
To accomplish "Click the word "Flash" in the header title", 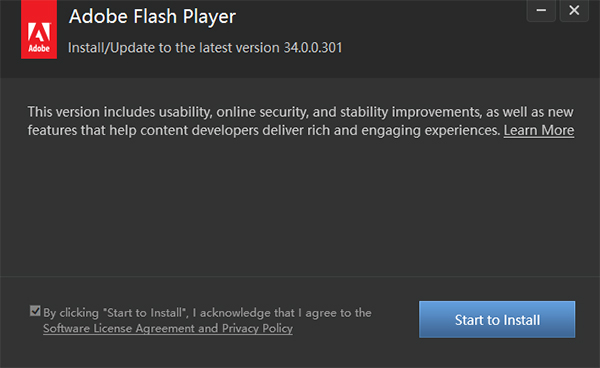I will click(155, 16).
